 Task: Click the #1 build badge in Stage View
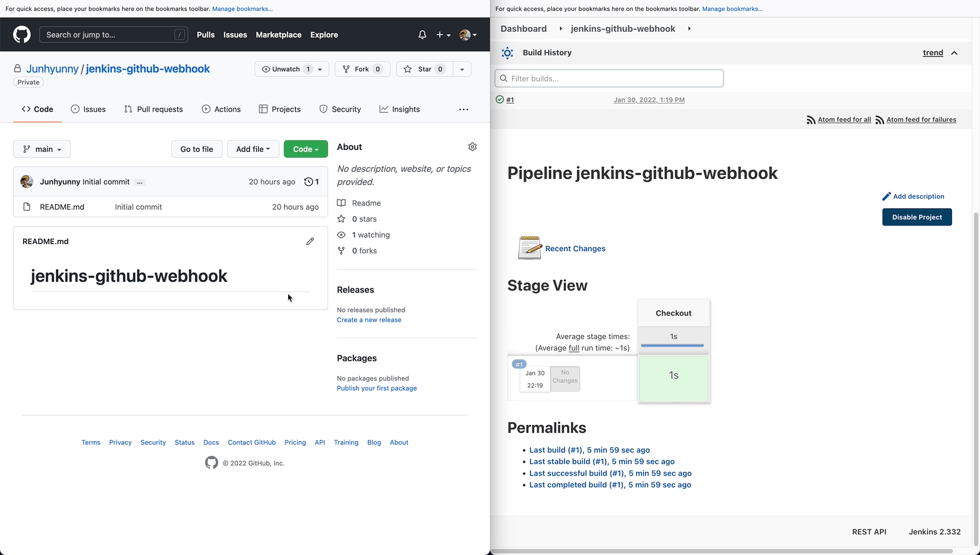pyautogui.click(x=519, y=364)
